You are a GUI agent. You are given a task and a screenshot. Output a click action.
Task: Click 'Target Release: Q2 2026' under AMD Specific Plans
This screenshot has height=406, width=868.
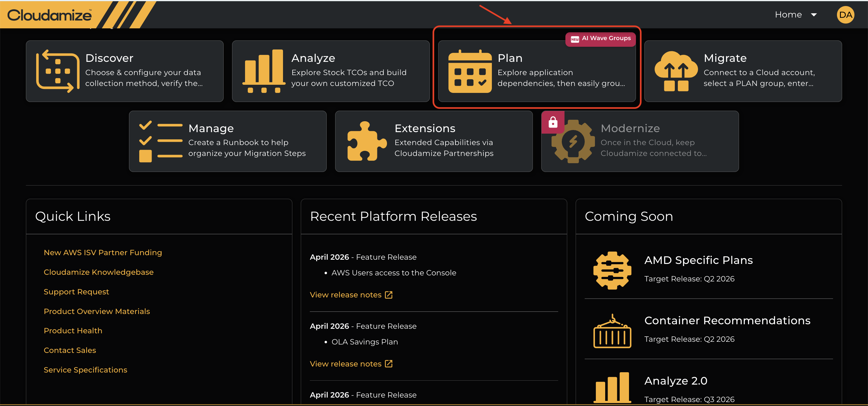coord(689,279)
